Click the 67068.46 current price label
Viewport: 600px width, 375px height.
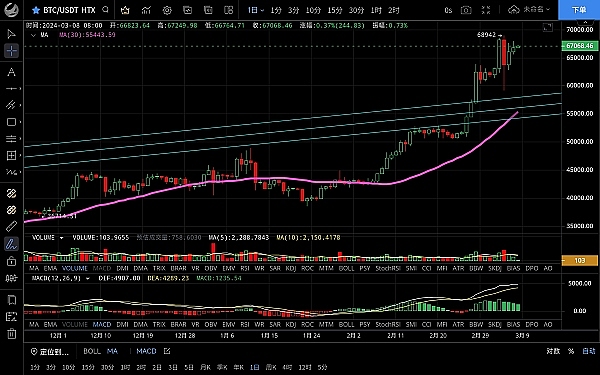pyautogui.click(x=579, y=46)
